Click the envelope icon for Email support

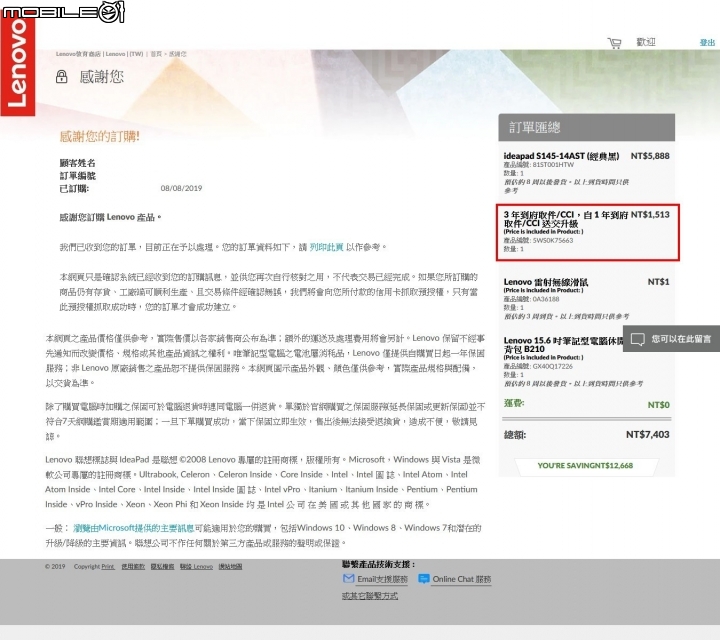349,578
